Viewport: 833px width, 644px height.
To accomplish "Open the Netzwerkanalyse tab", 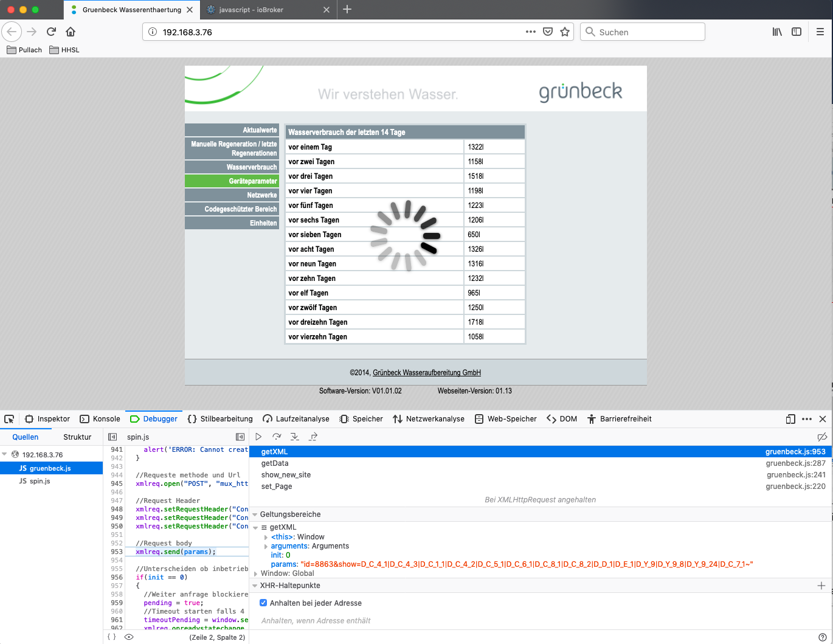I will point(429,419).
